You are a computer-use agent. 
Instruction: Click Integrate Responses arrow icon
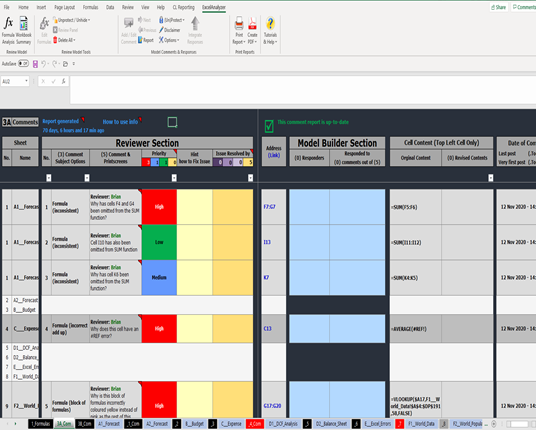pyautogui.click(x=195, y=23)
